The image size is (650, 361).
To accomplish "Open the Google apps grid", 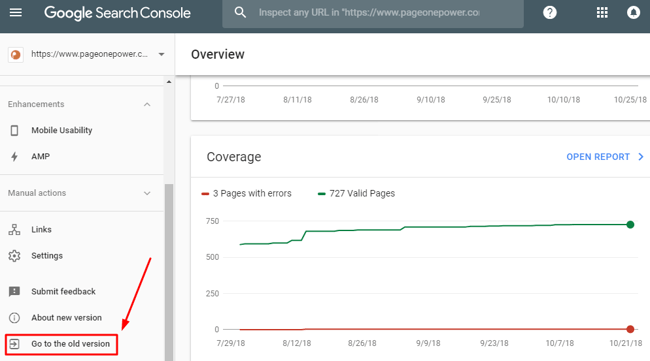I will pyautogui.click(x=602, y=12).
